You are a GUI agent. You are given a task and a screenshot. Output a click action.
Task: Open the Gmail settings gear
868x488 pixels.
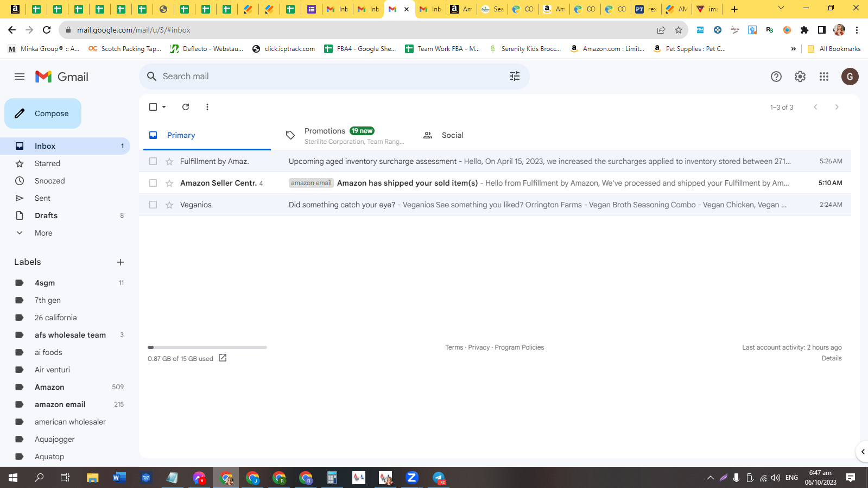pos(800,77)
